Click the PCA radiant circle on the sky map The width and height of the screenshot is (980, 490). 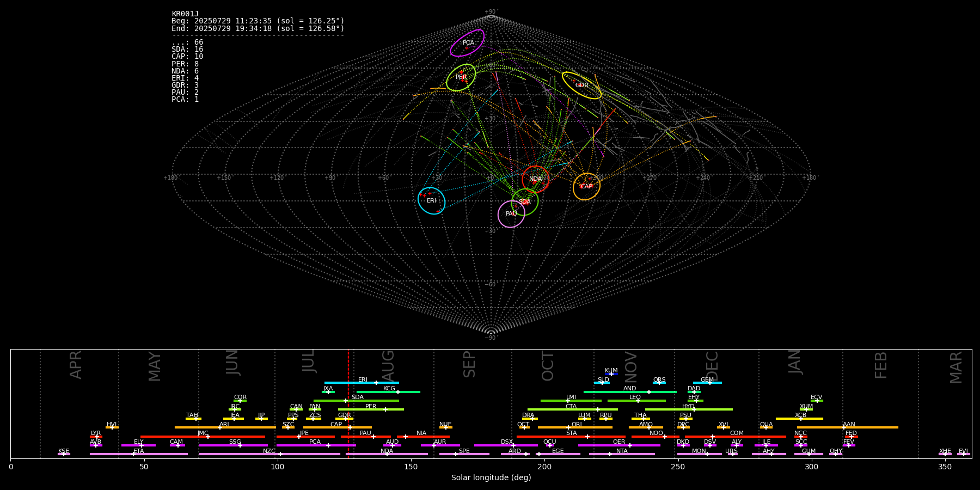(x=467, y=43)
